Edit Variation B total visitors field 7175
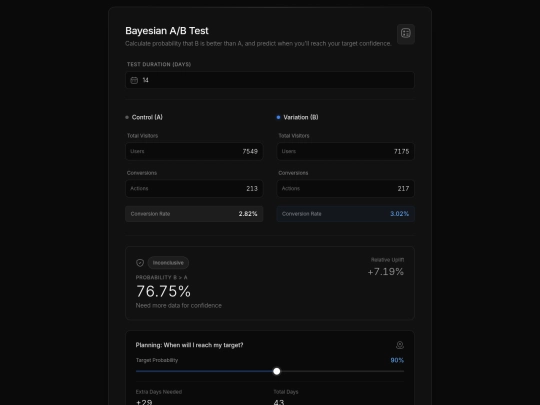 [x=346, y=152]
